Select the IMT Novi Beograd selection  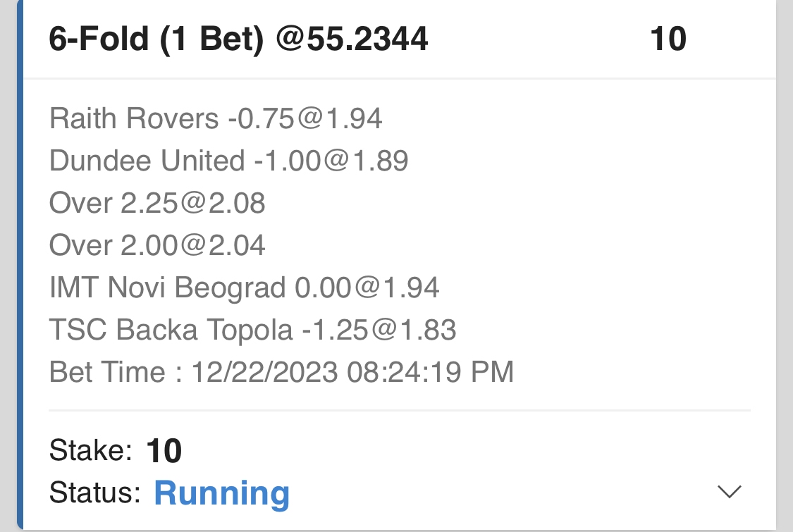[244, 288]
